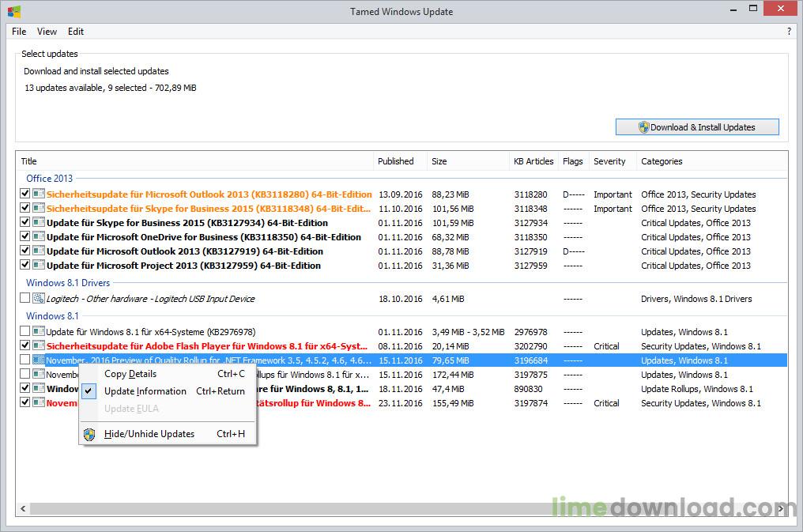This screenshot has width=803, height=532.
Task: Uncheck Update für Skype for Business KB3127934
Action: pyautogui.click(x=25, y=222)
